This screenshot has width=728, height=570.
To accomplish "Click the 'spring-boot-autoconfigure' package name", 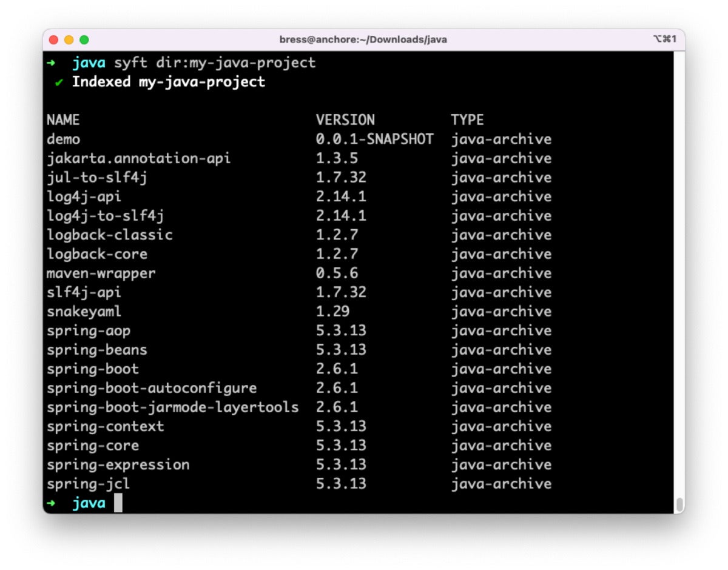I will 152,388.
